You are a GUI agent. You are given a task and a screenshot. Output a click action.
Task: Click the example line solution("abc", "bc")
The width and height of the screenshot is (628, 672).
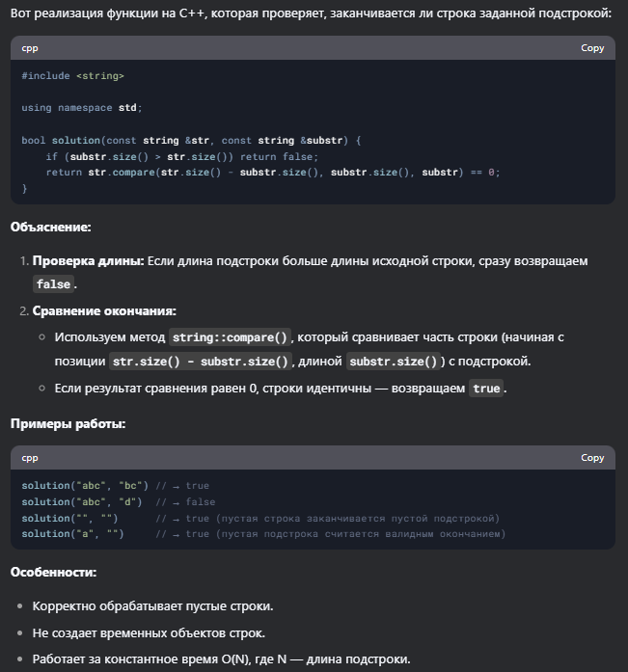[x=116, y=486]
